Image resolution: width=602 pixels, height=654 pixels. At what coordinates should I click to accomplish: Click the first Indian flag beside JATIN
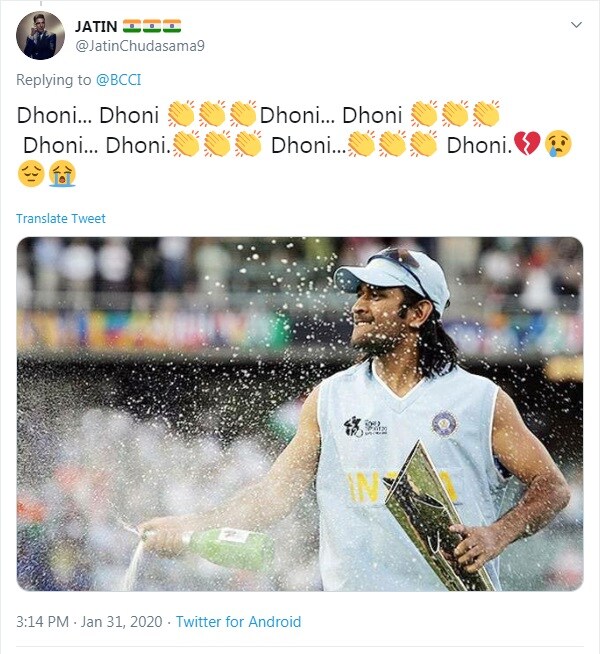(132, 26)
